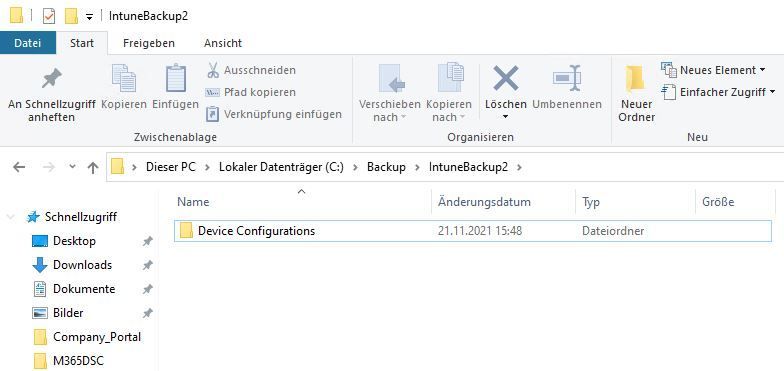Screen dimensions: 784x371
Task: Click the Einfügen clipboard icon
Action: pos(176,78)
